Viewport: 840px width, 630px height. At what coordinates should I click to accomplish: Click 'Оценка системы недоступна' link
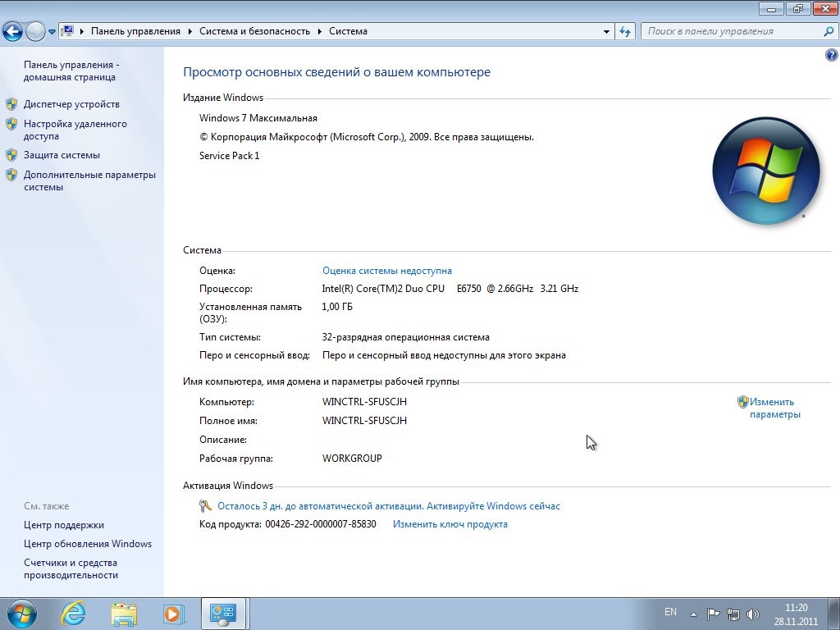387,271
